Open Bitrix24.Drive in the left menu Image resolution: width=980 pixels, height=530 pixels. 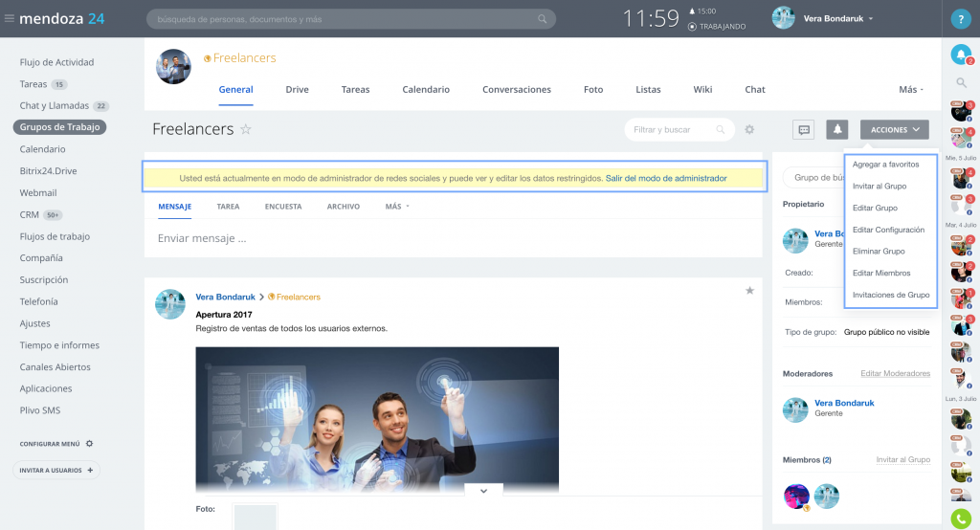(x=48, y=171)
